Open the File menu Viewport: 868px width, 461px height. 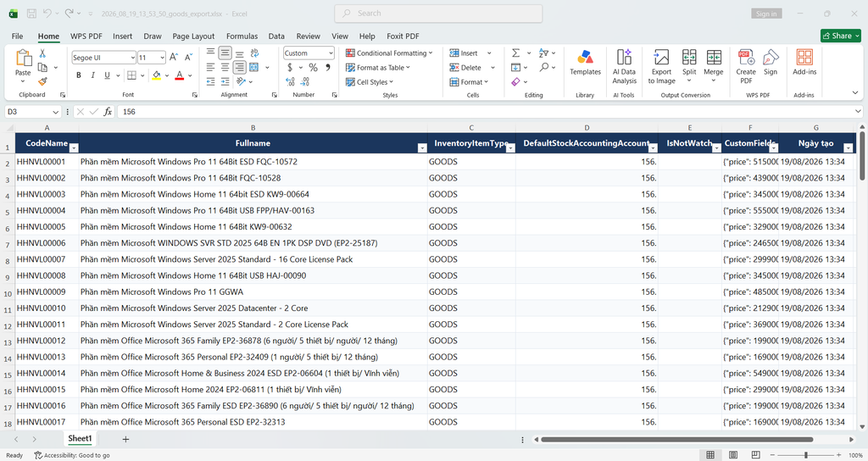17,36
